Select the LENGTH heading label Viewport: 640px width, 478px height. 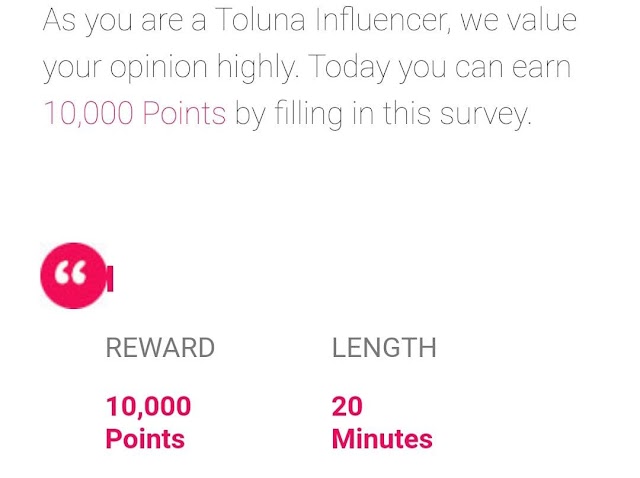[384, 348]
